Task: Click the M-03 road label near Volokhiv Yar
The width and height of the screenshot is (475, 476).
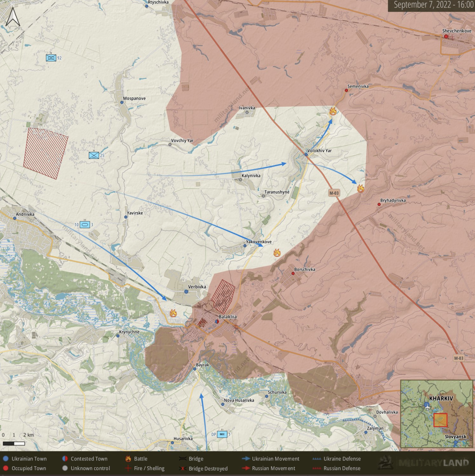Action: coord(334,193)
